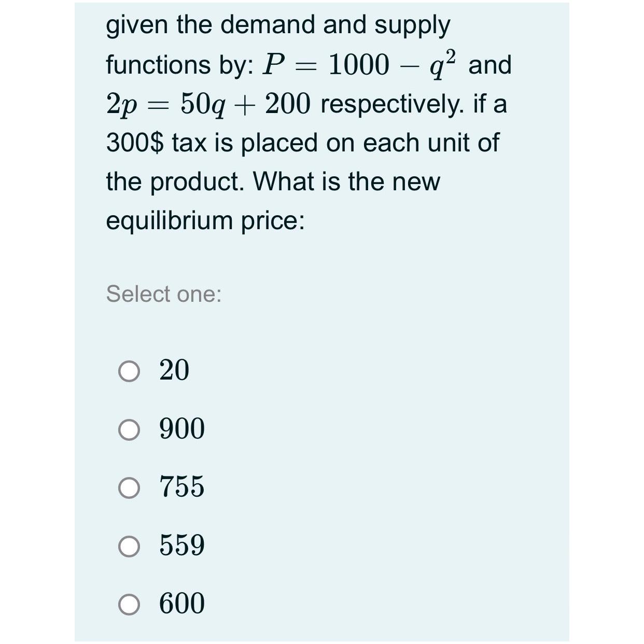Tap the radio button left of 559
Viewport: 644px width, 644px height.
pos(129,547)
